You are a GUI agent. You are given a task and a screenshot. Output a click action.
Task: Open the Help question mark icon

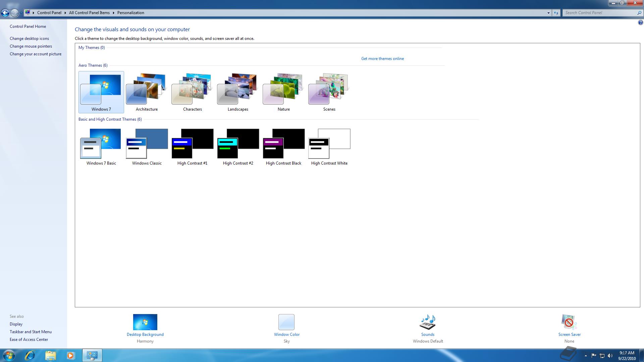coord(640,23)
